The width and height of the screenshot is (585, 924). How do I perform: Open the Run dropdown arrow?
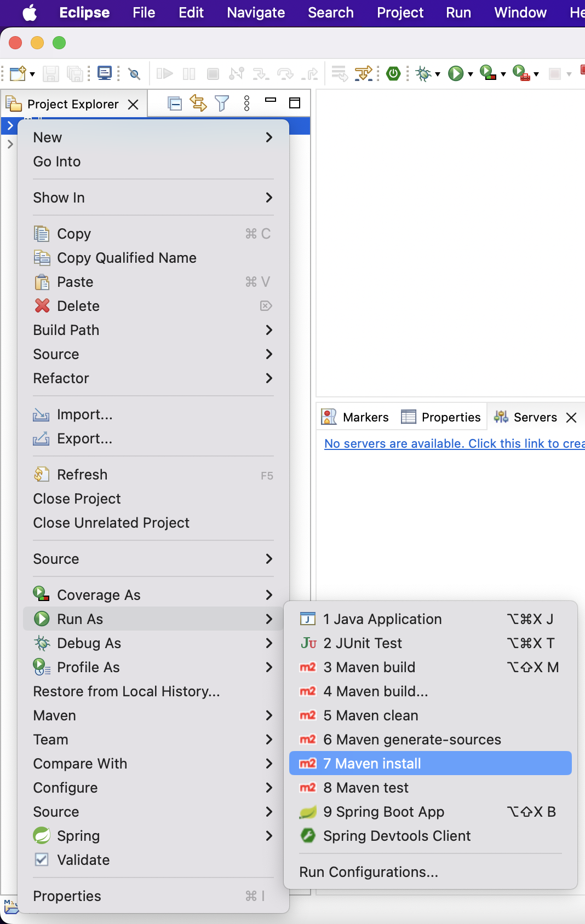pyautogui.click(x=471, y=74)
